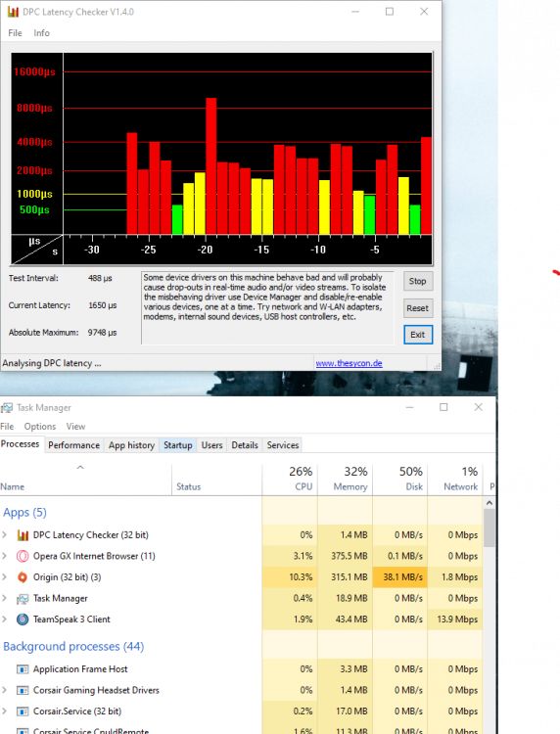This screenshot has height=734, width=560.
Task: Click TeamSpeak's 13.9 Mbps network value
Action: (455, 619)
